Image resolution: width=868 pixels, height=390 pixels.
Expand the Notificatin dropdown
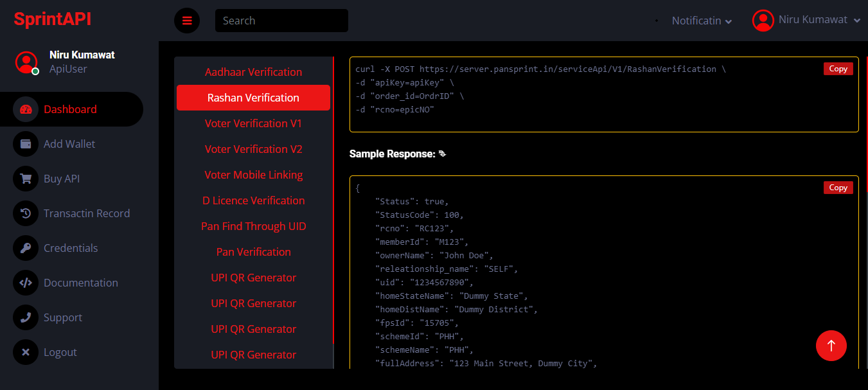point(702,21)
